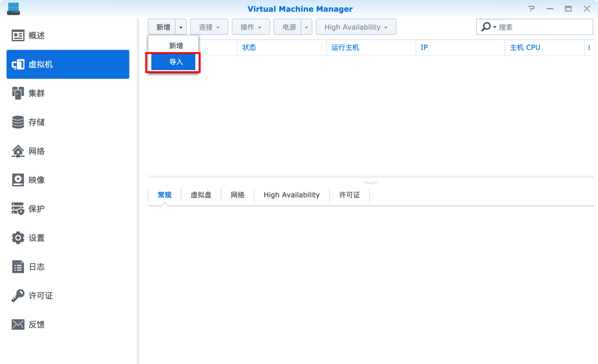Image resolution: width=598 pixels, height=364 pixels.
Task: Open the 连接 dropdown button
Action: [209, 27]
